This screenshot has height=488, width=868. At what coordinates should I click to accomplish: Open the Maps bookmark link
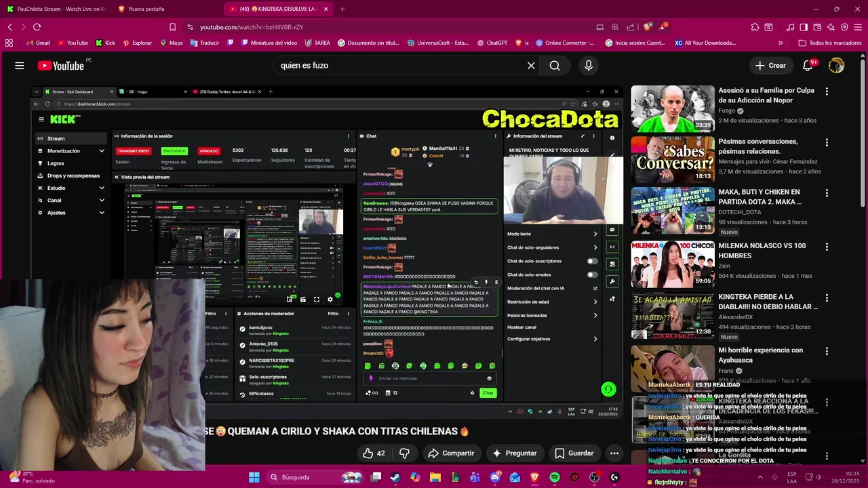tap(171, 43)
